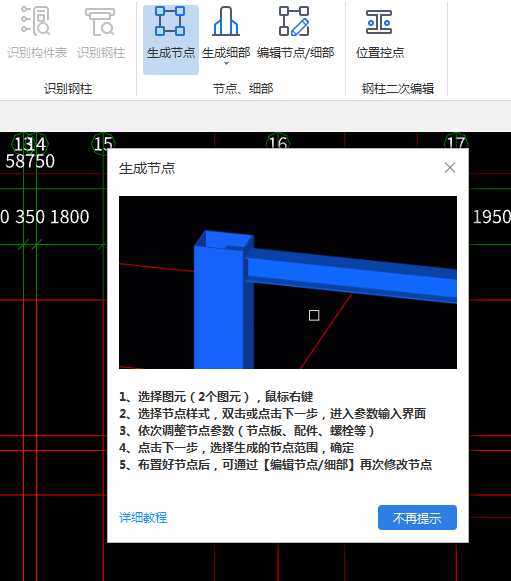Click the 识别钢柱 group label at bottom

point(68,89)
